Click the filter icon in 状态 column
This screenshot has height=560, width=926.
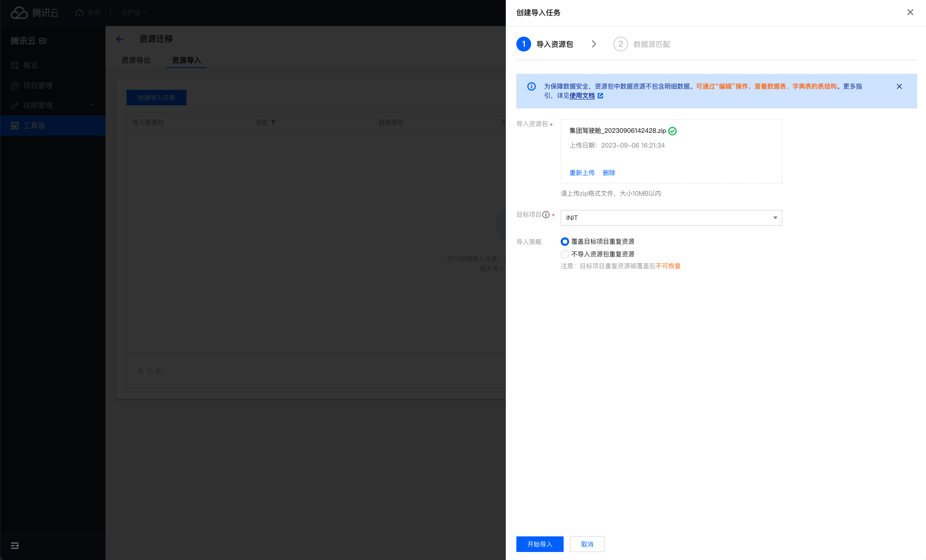(273, 123)
